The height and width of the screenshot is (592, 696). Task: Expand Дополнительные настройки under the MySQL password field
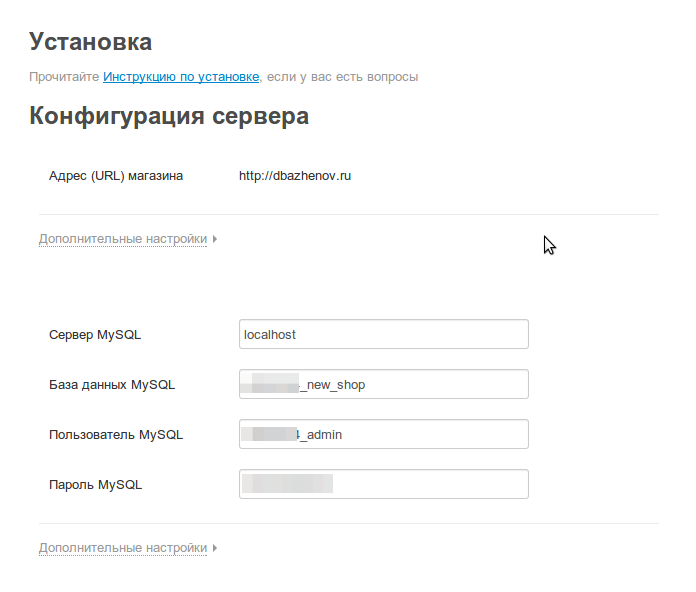pos(122,548)
